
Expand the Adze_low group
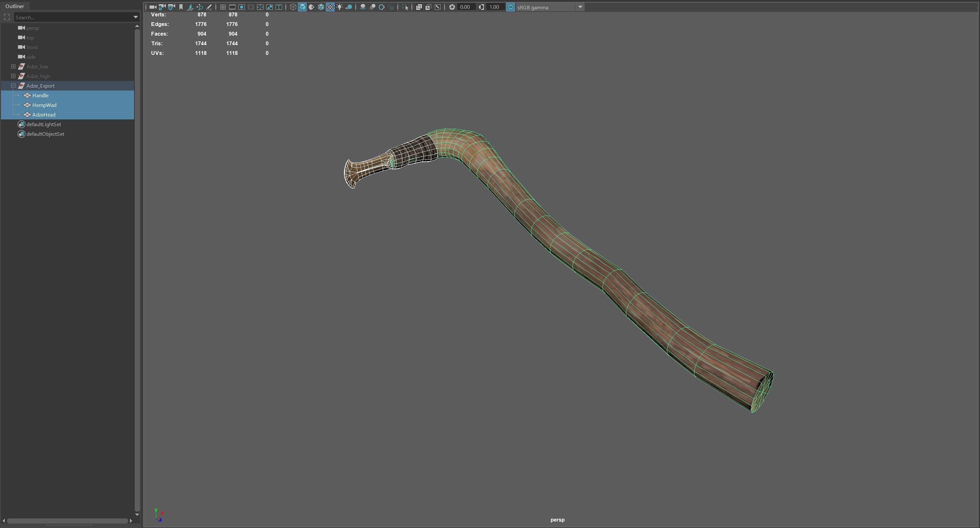point(13,66)
